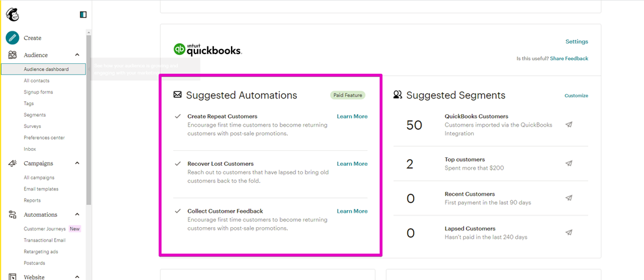Select Customer Journeys menu item
Screen dimensions: 644x280
point(44,229)
